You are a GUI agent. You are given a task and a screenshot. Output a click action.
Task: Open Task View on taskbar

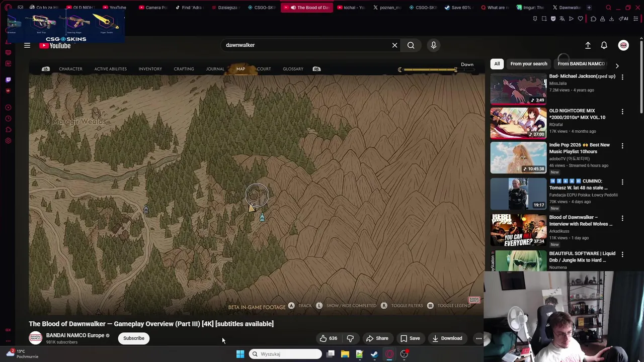click(x=331, y=354)
